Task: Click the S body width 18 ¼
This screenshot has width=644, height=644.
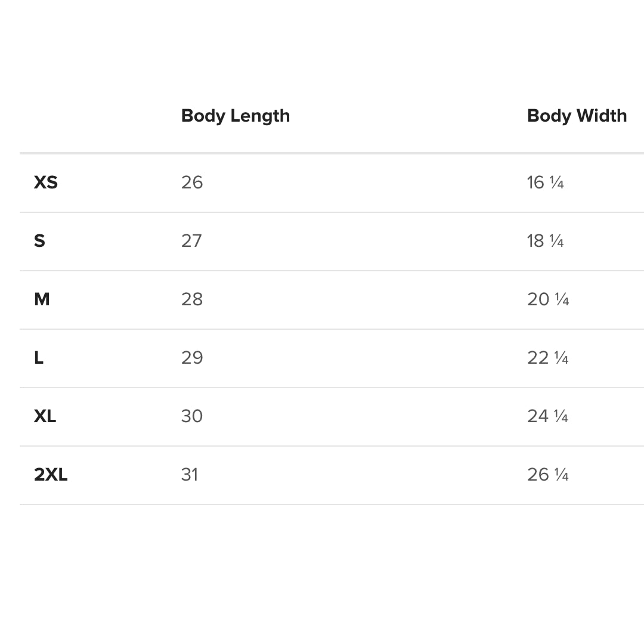Action: coord(545,241)
